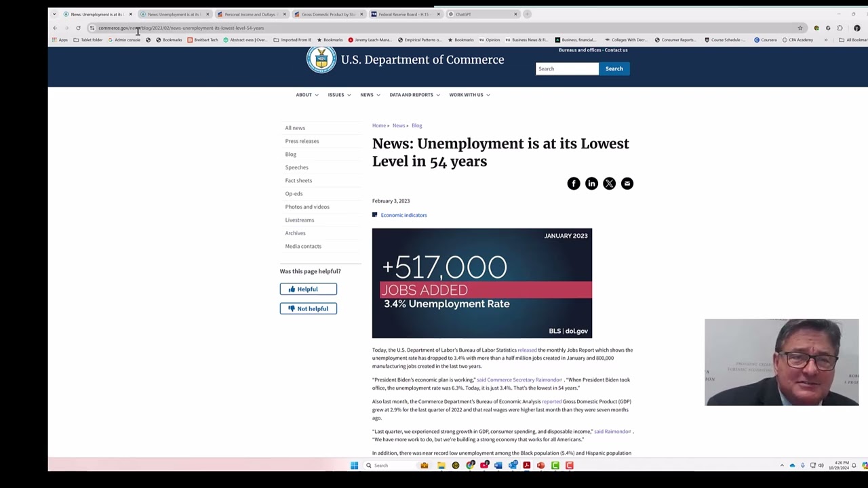Click the browser reload icon
This screenshot has height=488, width=868.
[x=78, y=28]
